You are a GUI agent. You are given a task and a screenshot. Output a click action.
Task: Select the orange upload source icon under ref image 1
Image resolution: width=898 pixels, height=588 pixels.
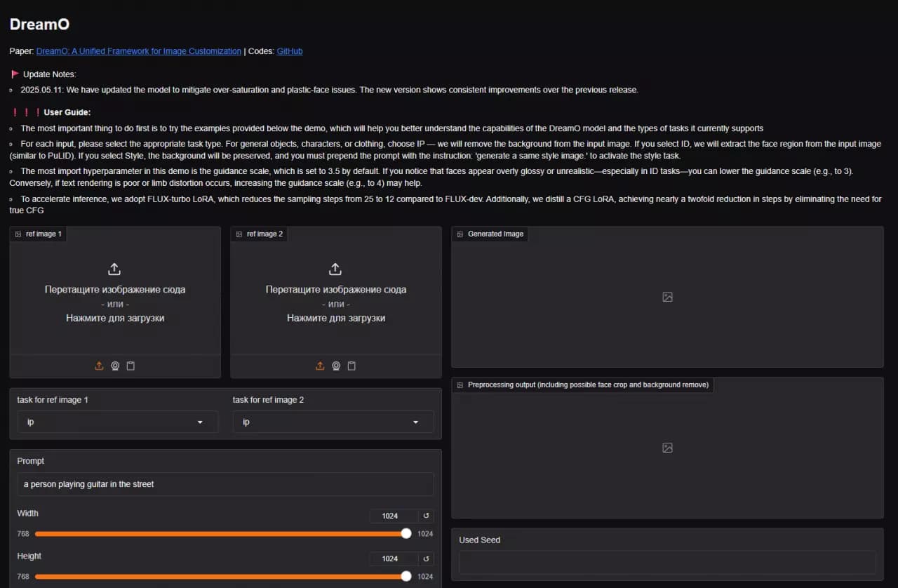(99, 366)
